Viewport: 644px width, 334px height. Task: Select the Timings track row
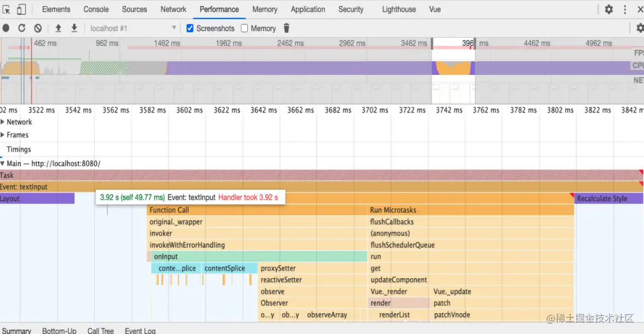(322, 149)
